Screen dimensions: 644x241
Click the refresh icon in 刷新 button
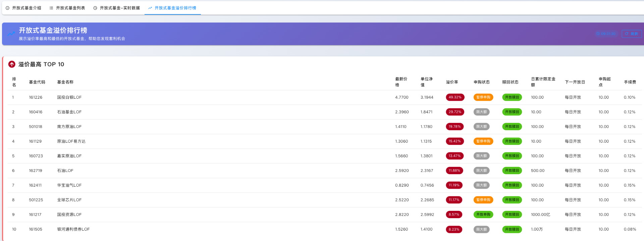pyautogui.click(x=627, y=34)
